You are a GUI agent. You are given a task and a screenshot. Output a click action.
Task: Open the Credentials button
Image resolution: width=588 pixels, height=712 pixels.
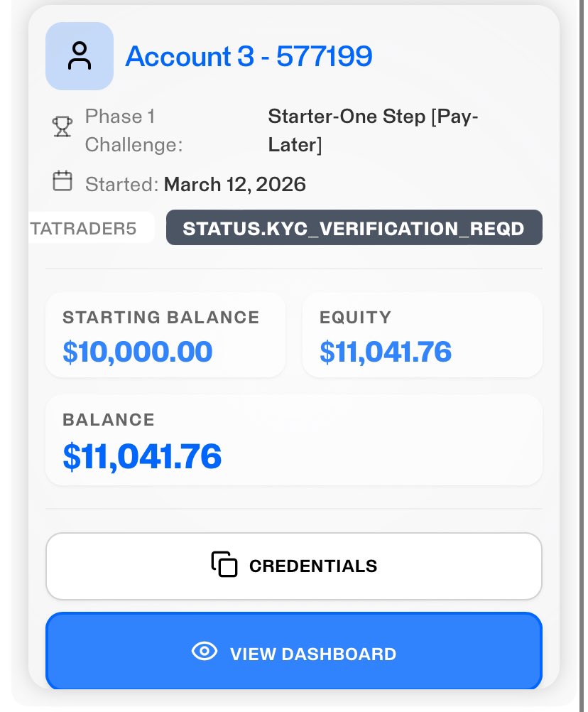tap(294, 566)
